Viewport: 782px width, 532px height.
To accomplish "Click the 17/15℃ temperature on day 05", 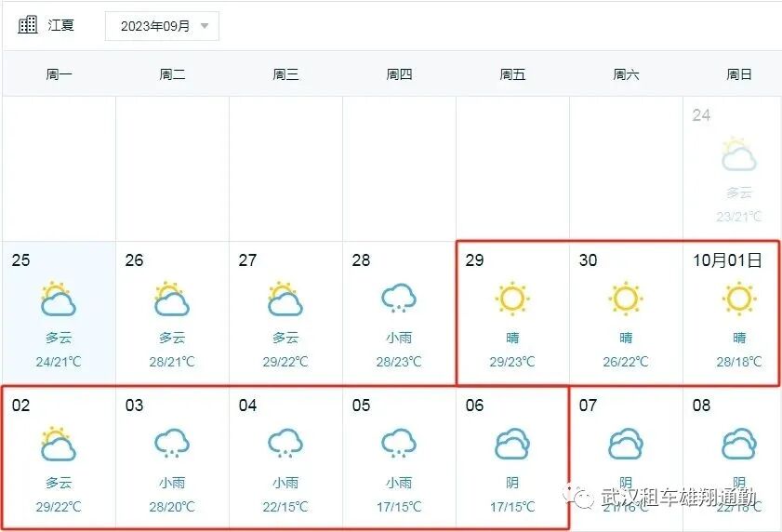I will (x=399, y=507).
